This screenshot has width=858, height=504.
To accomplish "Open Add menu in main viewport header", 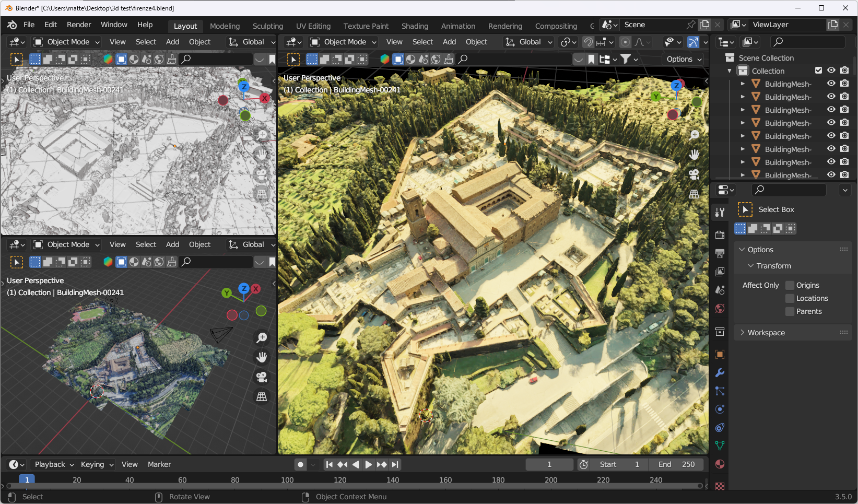I will click(x=449, y=42).
